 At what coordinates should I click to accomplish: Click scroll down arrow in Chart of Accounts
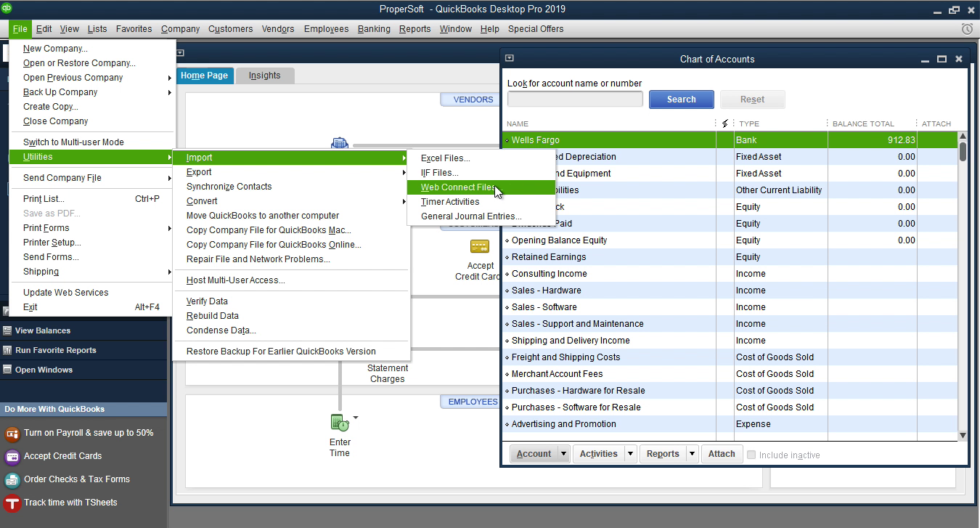click(x=963, y=436)
